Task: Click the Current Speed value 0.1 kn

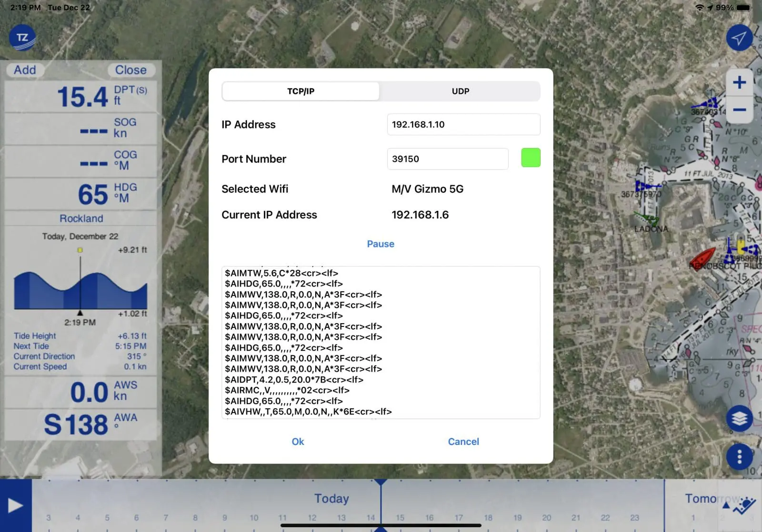Action: (135, 366)
